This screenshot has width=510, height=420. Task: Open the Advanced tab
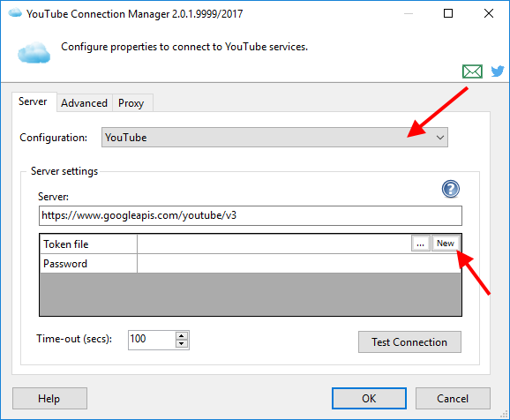click(x=84, y=103)
